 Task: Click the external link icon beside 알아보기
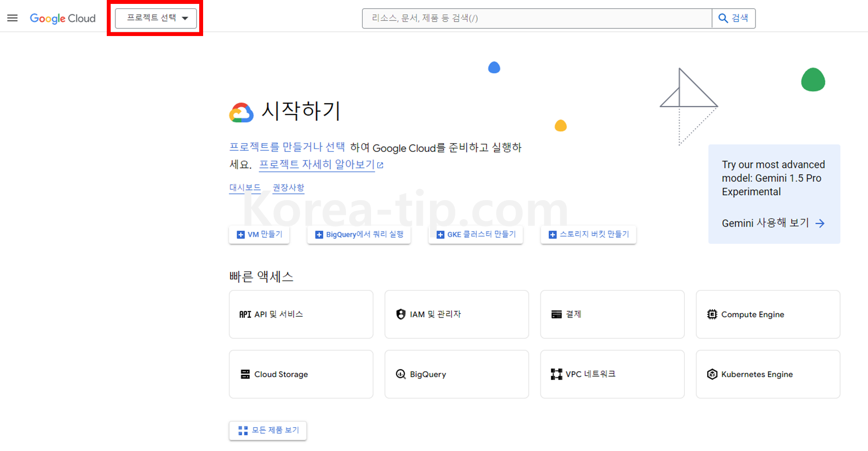point(380,165)
